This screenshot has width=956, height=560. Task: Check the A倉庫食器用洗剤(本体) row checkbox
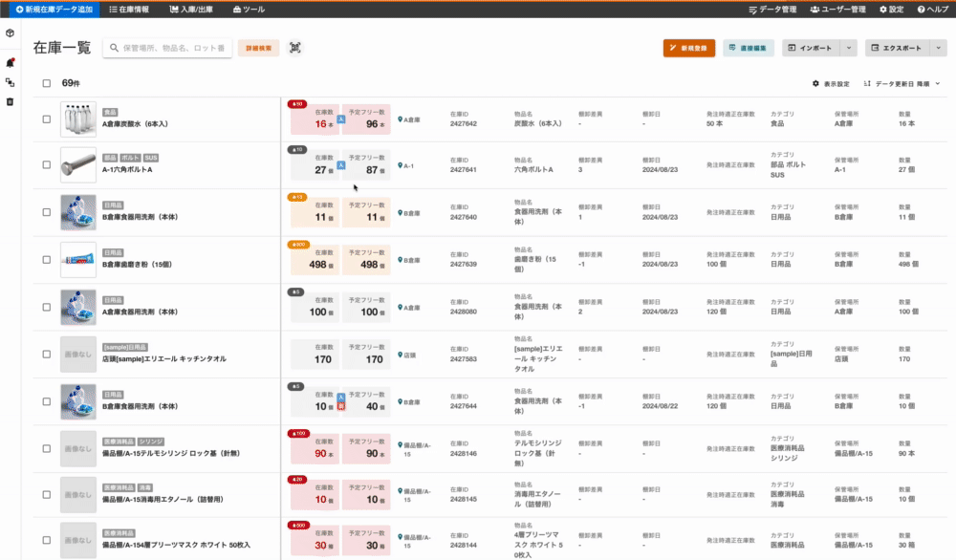46,307
